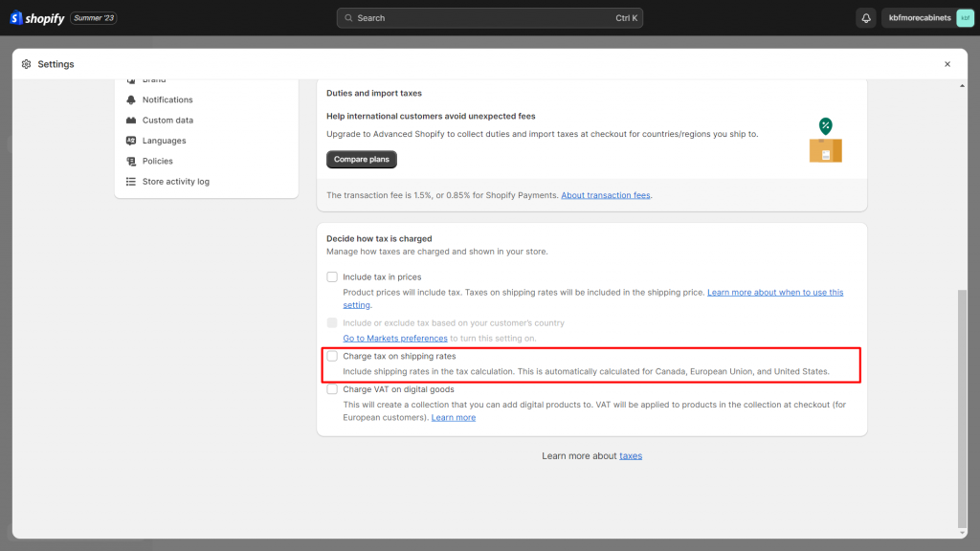The height and width of the screenshot is (551, 980).
Task: Click the scrollbar up arrow
Action: [x=962, y=85]
